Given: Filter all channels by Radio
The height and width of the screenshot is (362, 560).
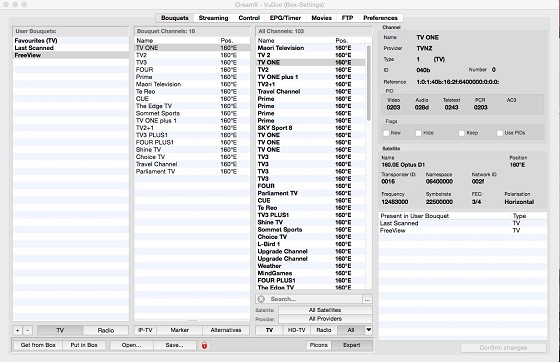Looking at the screenshot, I should [324, 330].
